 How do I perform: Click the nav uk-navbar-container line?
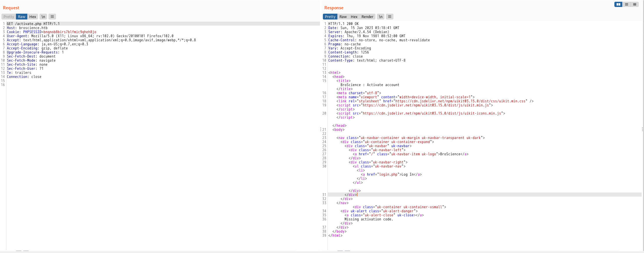coord(411,138)
